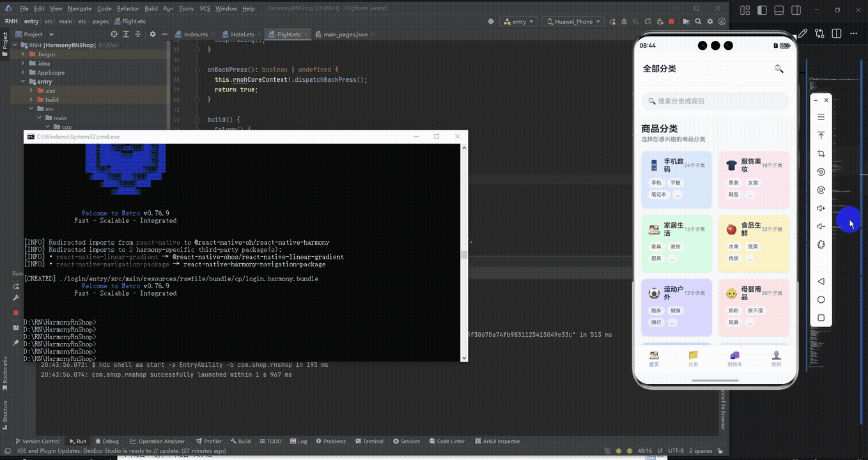
Task: Click the emulator stay-on-top arrow icon
Action: tap(821, 135)
